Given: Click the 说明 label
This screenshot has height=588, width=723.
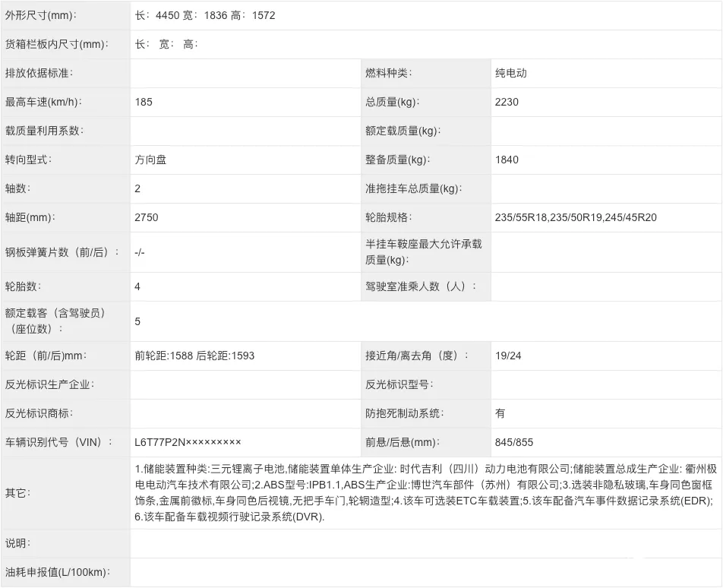Looking at the screenshot, I should (x=17, y=544).
